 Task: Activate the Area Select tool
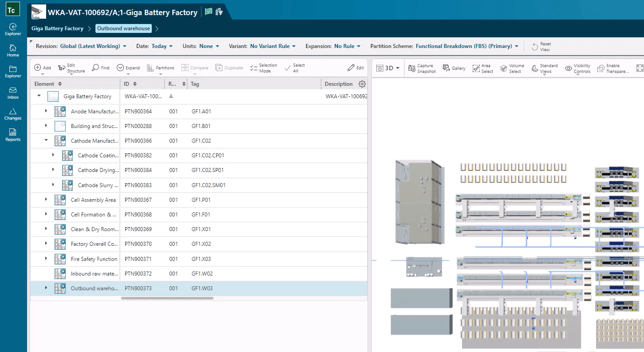pyautogui.click(x=482, y=68)
